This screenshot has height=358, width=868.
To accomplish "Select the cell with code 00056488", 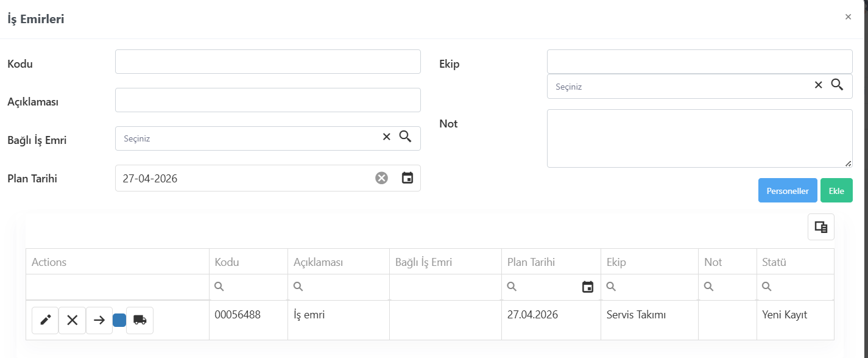I will 249,320.
